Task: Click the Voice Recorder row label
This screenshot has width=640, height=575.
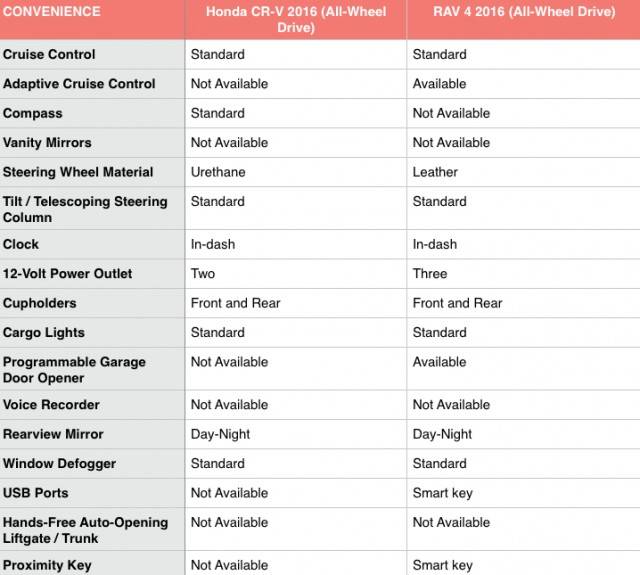Action: coord(51,404)
